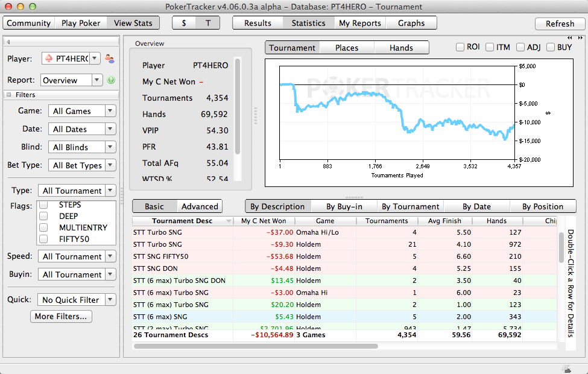
Task: Select the STT SNG DON row
Action: click(x=345, y=268)
